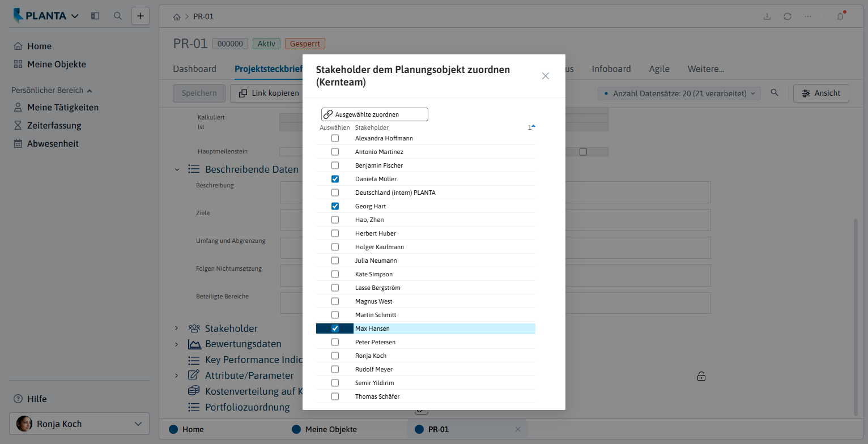This screenshot has width=868, height=444.
Task: Open the three-dots more options menu
Action: tap(808, 16)
